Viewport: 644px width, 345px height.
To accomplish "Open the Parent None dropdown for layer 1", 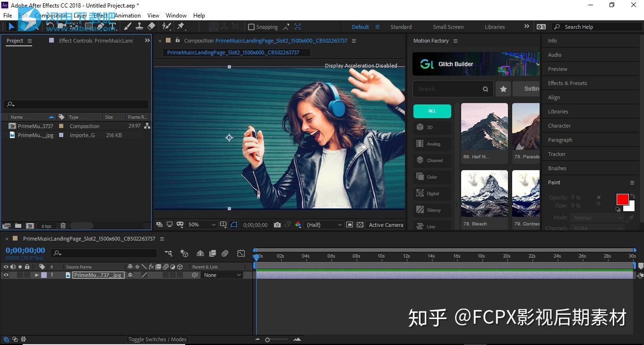I will pos(222,275).
